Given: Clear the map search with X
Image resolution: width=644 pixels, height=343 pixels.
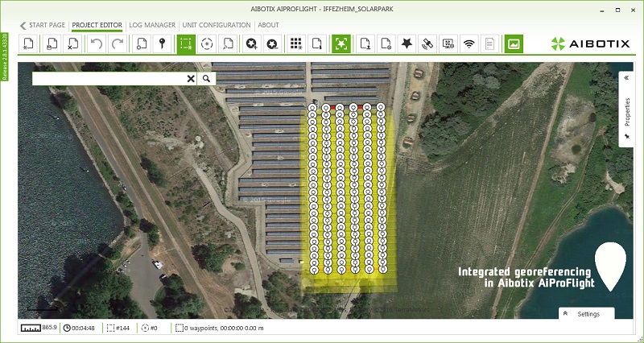Looking at the screenshot, I should (191, 78).
